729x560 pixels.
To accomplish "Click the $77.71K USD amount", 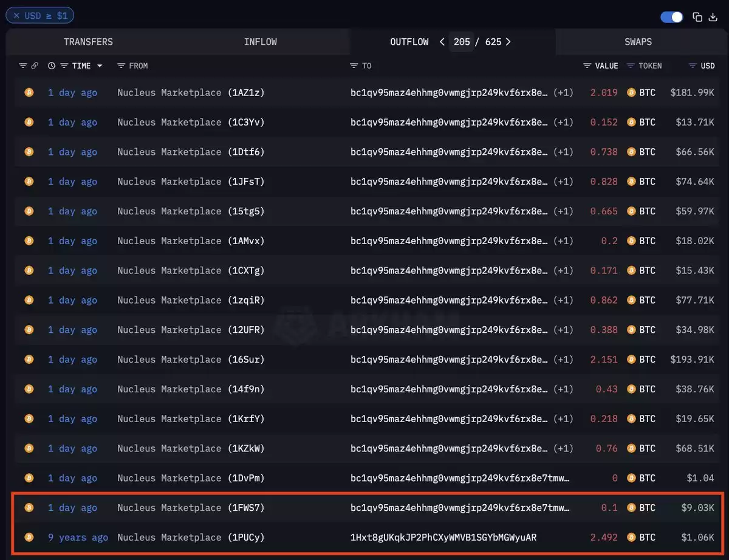I will pyautogui.click(x=695, y=300).
